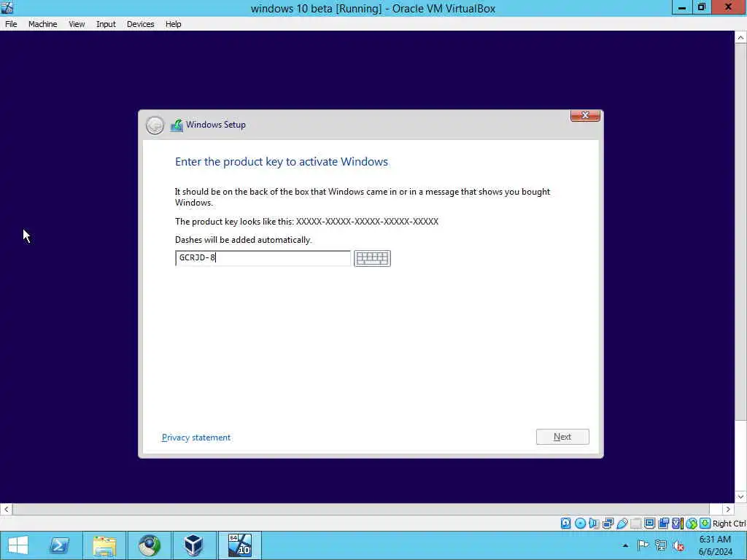Open the Machine menu
This screenshot has height=560, width=747.
click(42, 24)
